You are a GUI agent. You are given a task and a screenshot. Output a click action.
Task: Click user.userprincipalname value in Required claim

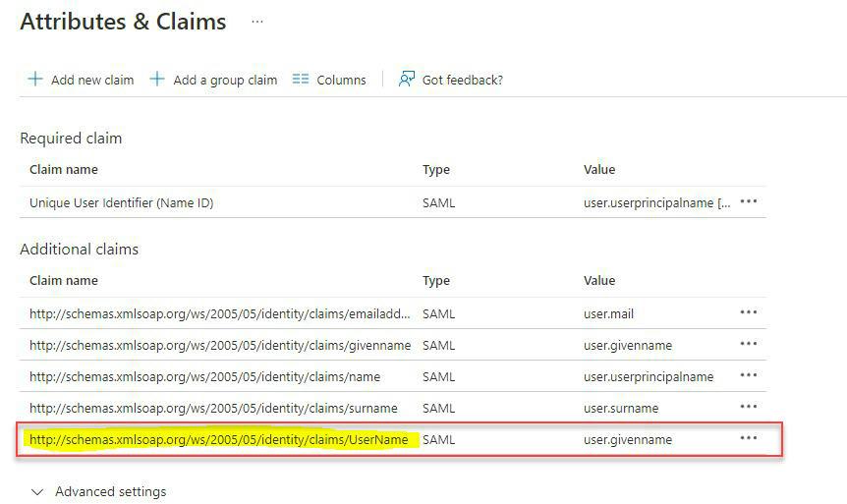pyautogui.click(x=656, y=202)
